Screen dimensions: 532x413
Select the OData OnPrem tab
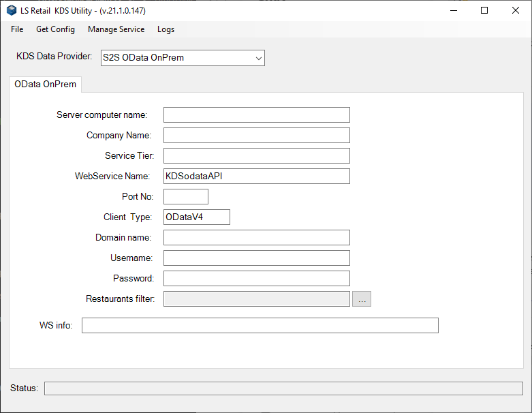(45, 85)
